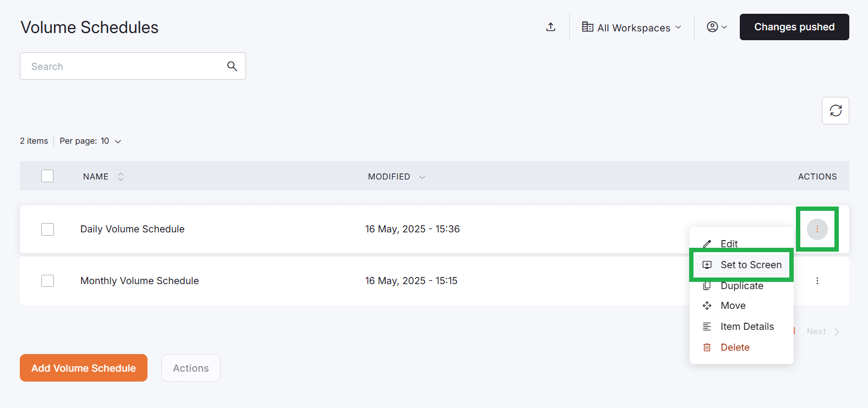Click the Actions button at the bottom
This screenshot has height=408, width=868.
tap(190, 368)
